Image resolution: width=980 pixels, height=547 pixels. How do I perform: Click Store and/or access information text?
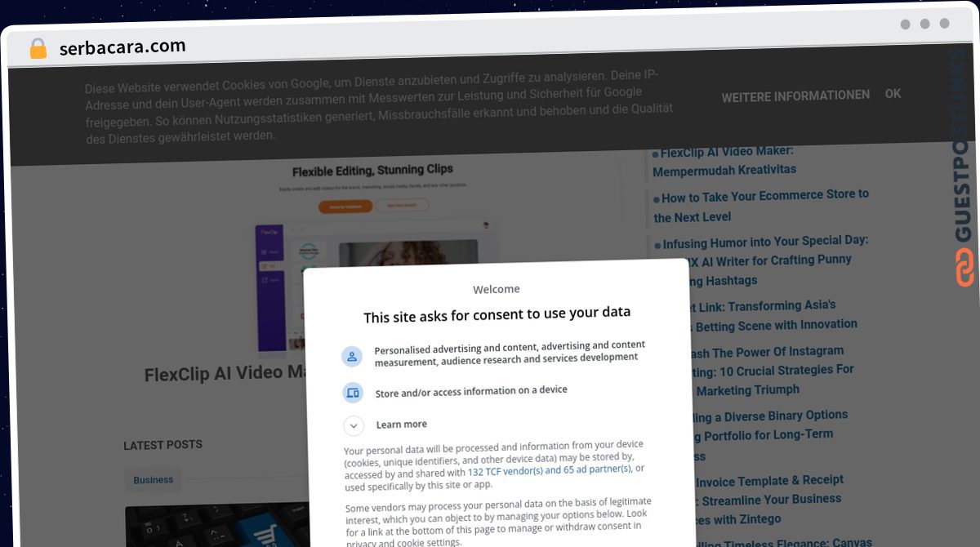pyautogui.click(x=471, y=392)
